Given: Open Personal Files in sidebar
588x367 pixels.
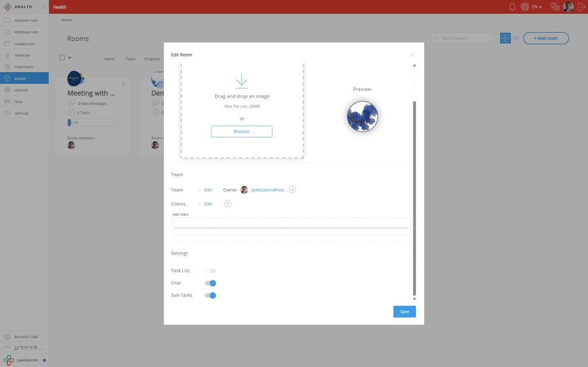Looking at the screenshot, I should 24,32.
